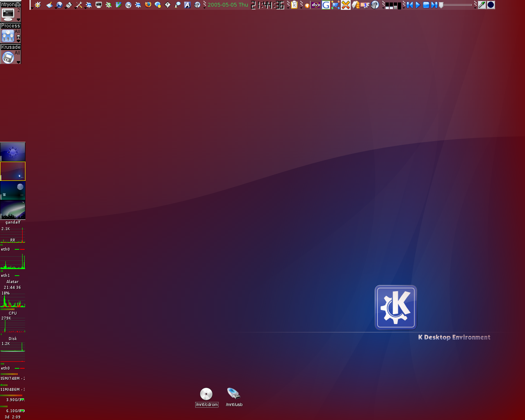Click the dark blue color swatch

click(x=491, y=5)
